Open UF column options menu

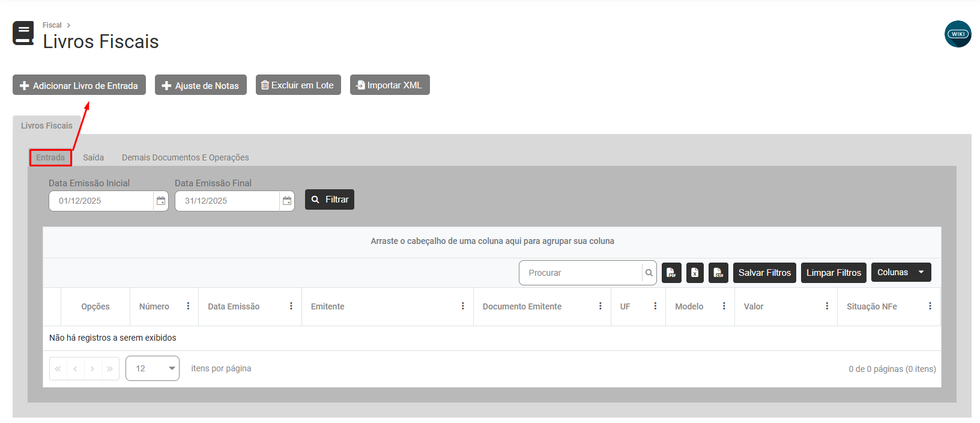[655, 306]
